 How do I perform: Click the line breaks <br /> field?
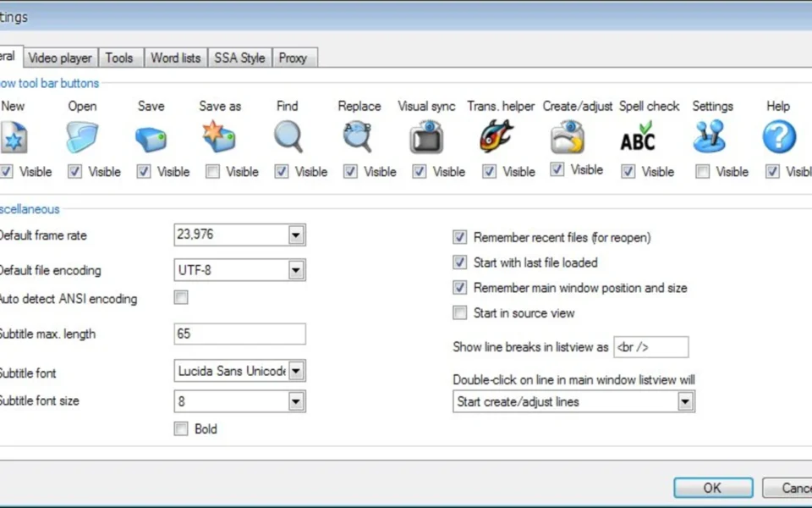pyautogui.click(x=651, y=347)
